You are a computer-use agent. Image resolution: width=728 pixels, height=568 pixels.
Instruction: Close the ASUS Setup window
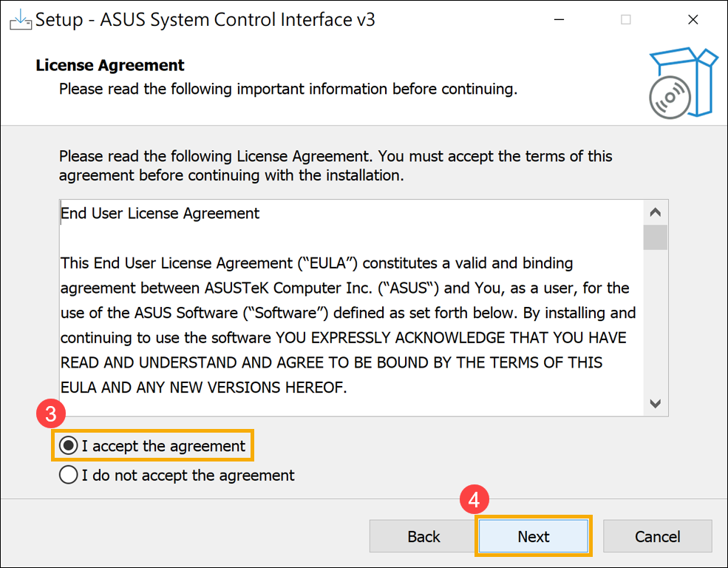click(x=693, y=20)
